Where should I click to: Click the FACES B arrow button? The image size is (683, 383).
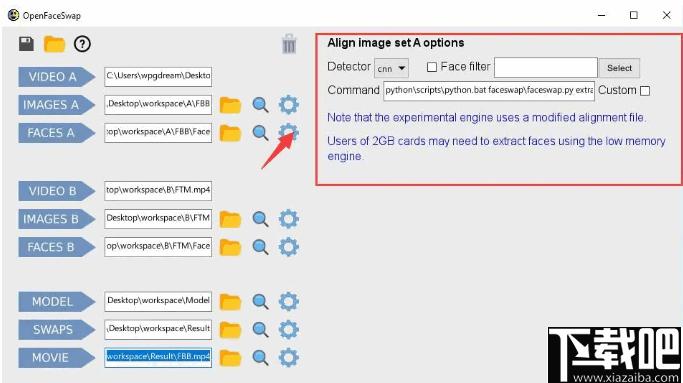tap(57, 247)
